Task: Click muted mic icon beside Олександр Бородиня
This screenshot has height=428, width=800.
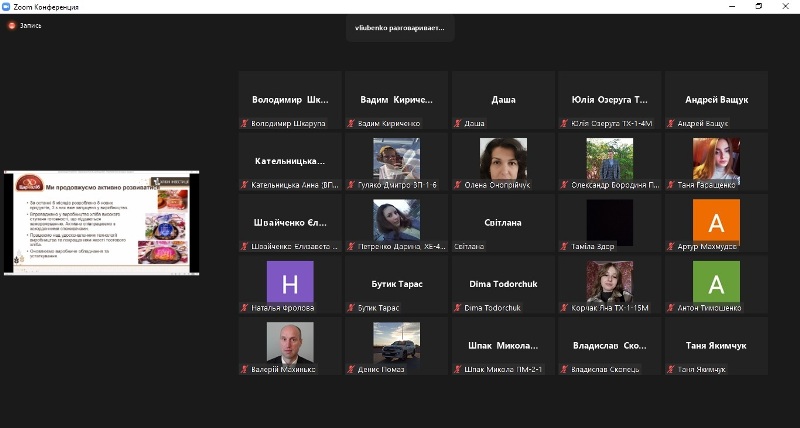Action: pyautogui.click(x=564, y=185)
